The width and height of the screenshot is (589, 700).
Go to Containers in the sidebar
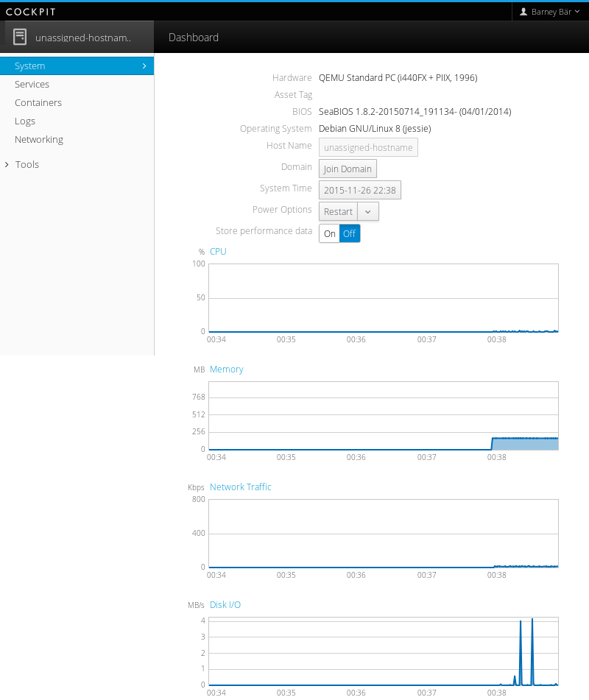point(38,103)
